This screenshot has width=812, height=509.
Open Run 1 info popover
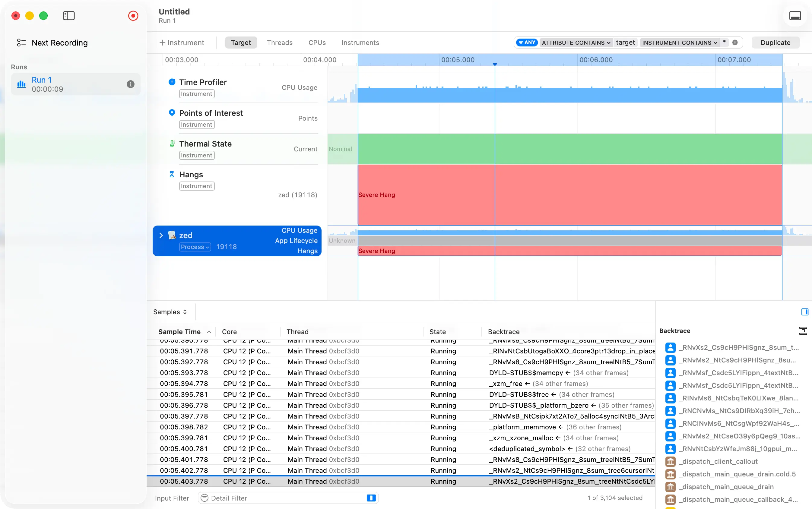tap(131, 84)
